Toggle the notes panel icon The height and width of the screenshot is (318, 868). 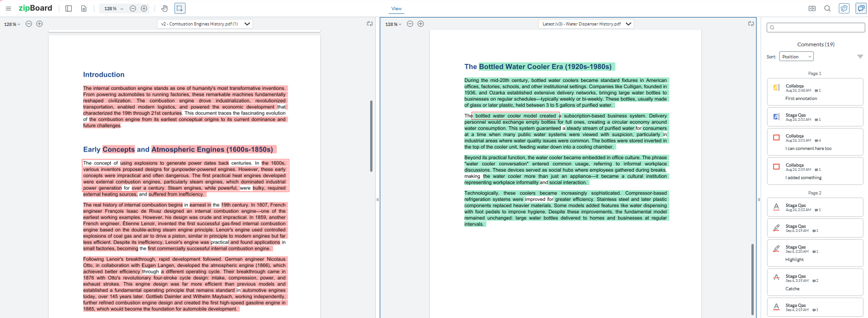844,8
